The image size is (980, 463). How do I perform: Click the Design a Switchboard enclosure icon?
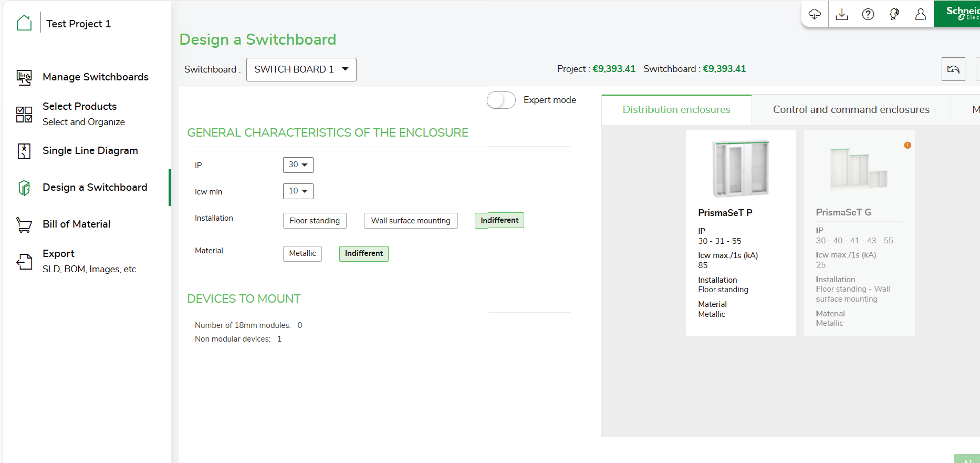24,188
